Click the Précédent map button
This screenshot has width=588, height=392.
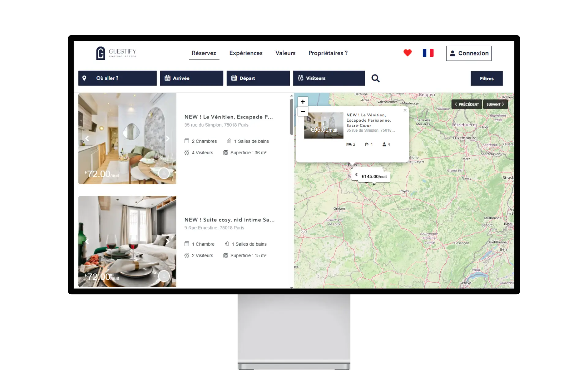click(466, 104)
